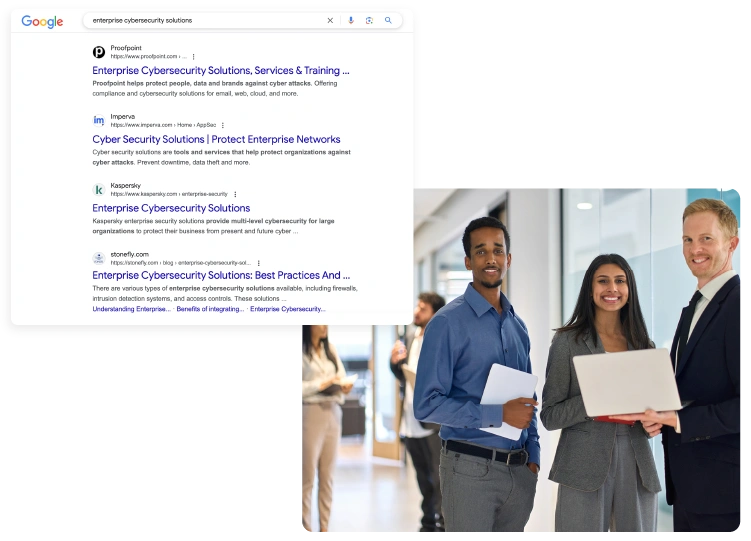Open three-dot menu for stonefly.com result

point(259,263)
